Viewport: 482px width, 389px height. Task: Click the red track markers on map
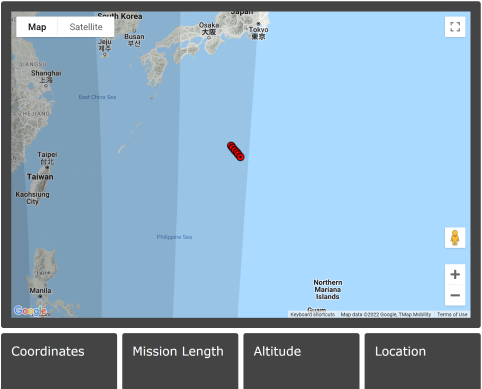click(236, 151)
